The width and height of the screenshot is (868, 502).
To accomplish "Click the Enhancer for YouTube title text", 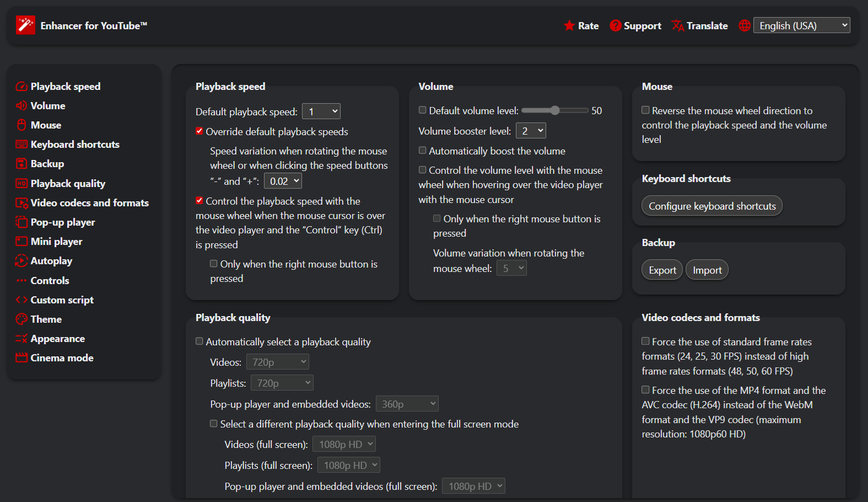I will 94,26.
